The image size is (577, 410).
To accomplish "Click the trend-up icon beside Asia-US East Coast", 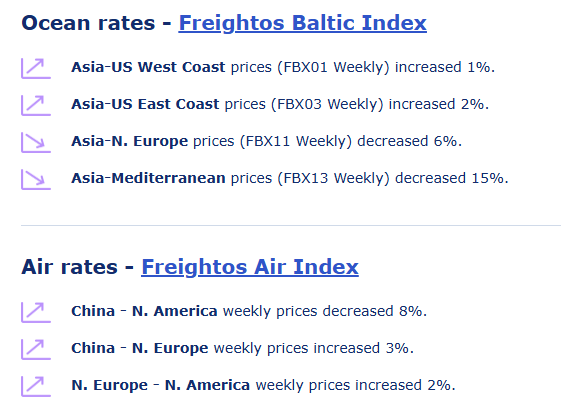I will click(36, 105).
